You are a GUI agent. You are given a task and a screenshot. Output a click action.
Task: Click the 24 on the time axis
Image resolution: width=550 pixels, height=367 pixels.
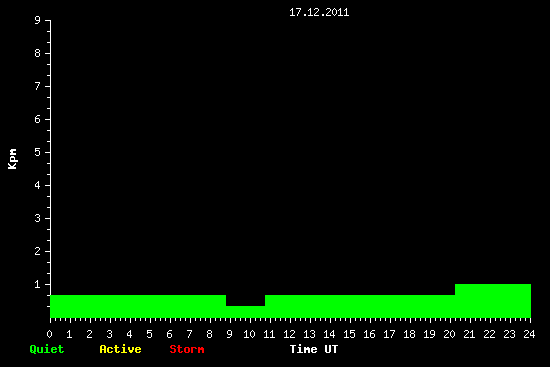tap(529, 334)
